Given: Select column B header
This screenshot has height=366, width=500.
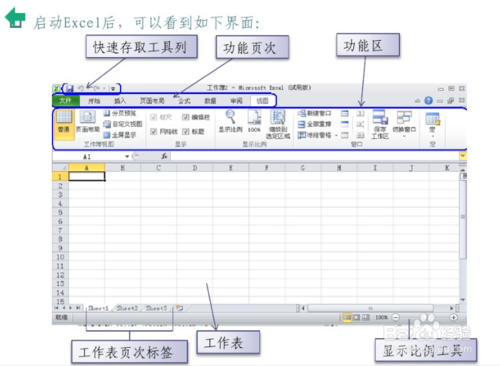Looking at the screenshot, I should point(123,168).
